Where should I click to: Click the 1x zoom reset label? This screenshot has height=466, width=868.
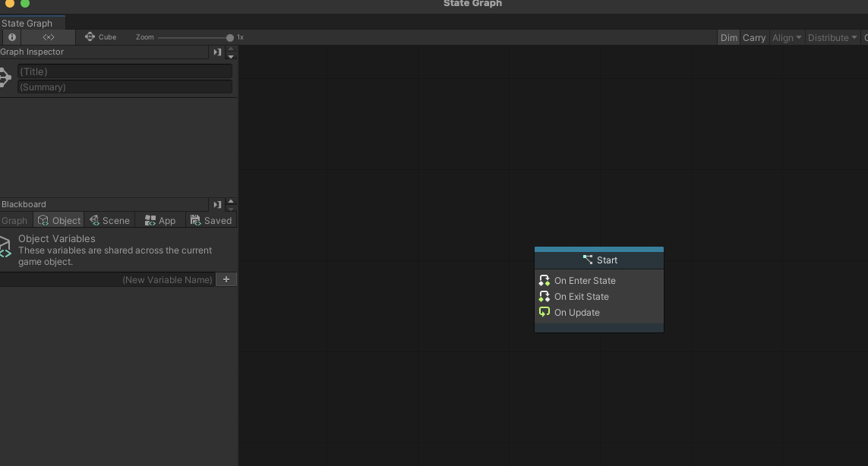[x=240, y=37]
